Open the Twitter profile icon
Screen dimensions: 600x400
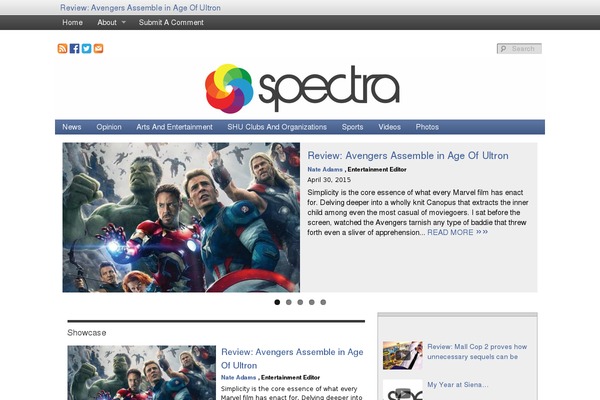[86, 49]
